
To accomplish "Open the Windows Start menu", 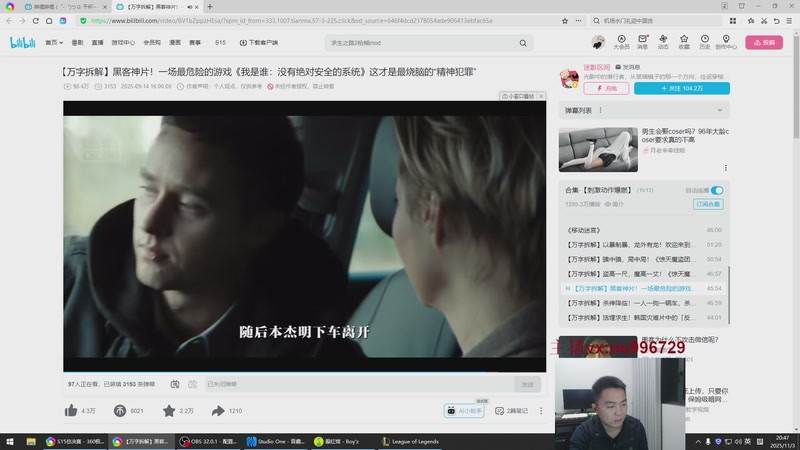I will click(10, 441).
